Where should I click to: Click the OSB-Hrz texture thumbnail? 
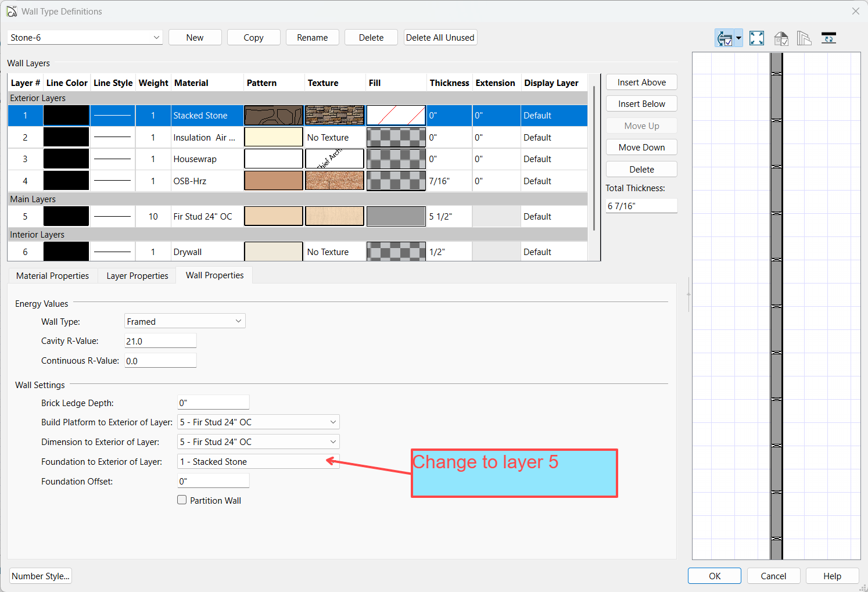point(335,181)
